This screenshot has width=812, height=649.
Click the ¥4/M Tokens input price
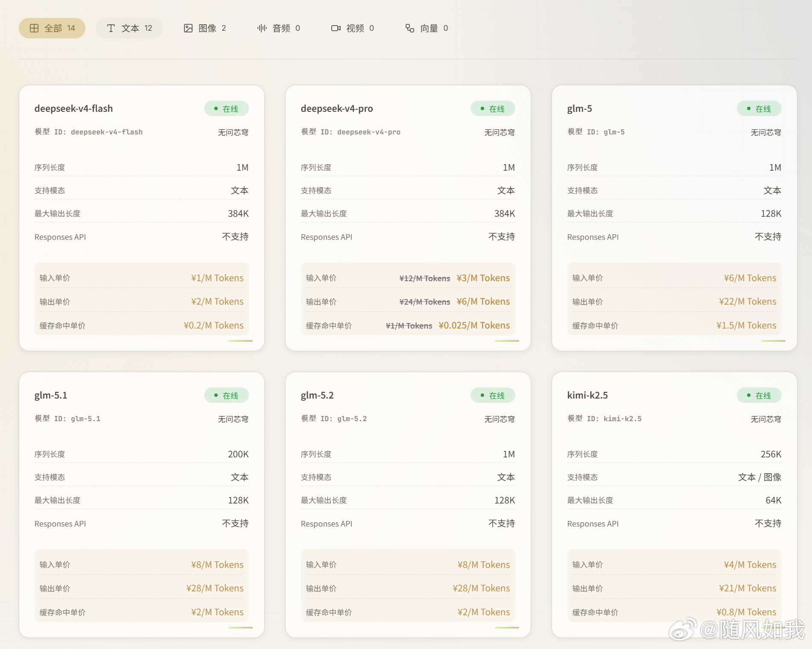click(x=750, y=565)
